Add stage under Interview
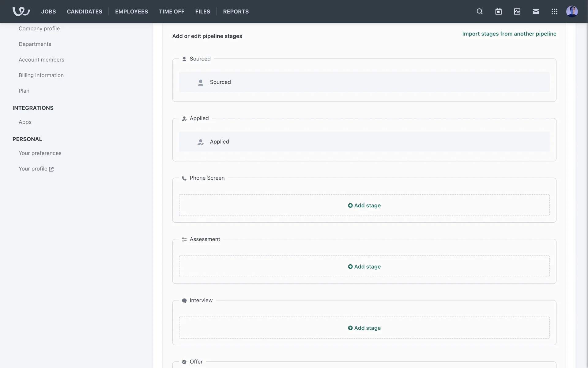588x368 pixels. point(364,328)
